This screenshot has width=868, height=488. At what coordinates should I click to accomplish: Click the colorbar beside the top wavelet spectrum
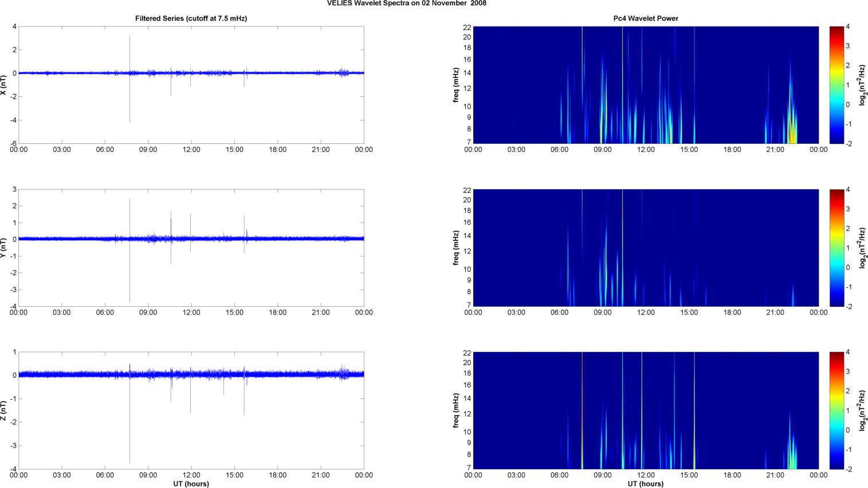click(x=836, y=85)
